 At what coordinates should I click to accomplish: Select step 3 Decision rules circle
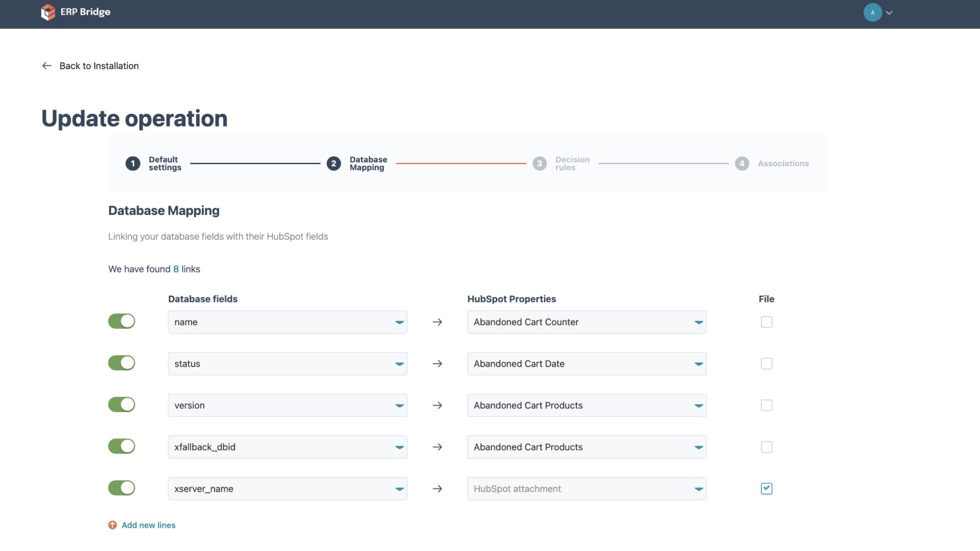pos(540,163)
